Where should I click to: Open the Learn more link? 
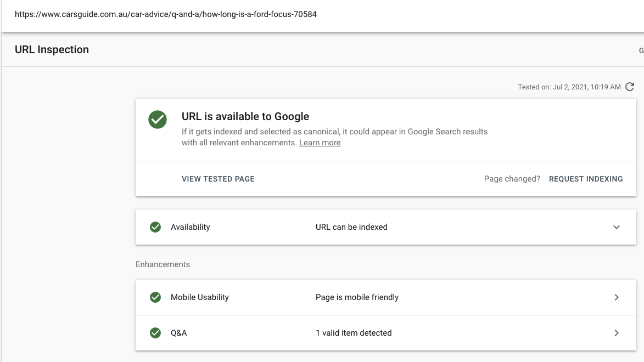[320, 143]
